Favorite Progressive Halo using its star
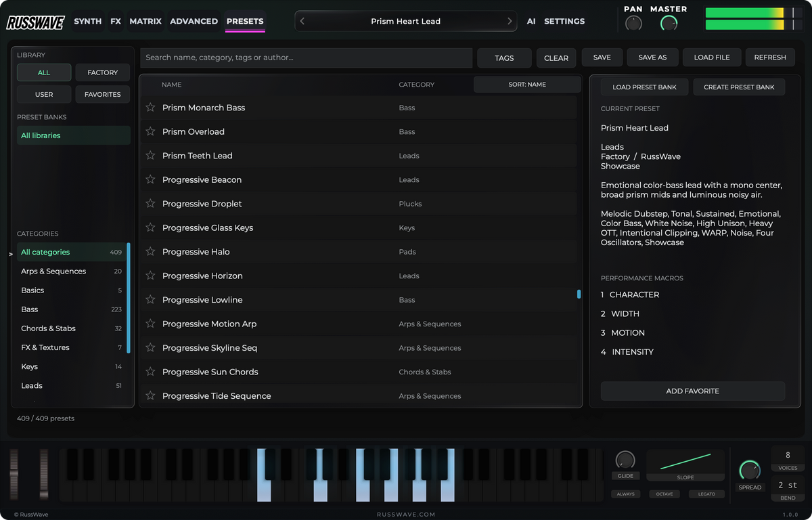 [150, 252]
